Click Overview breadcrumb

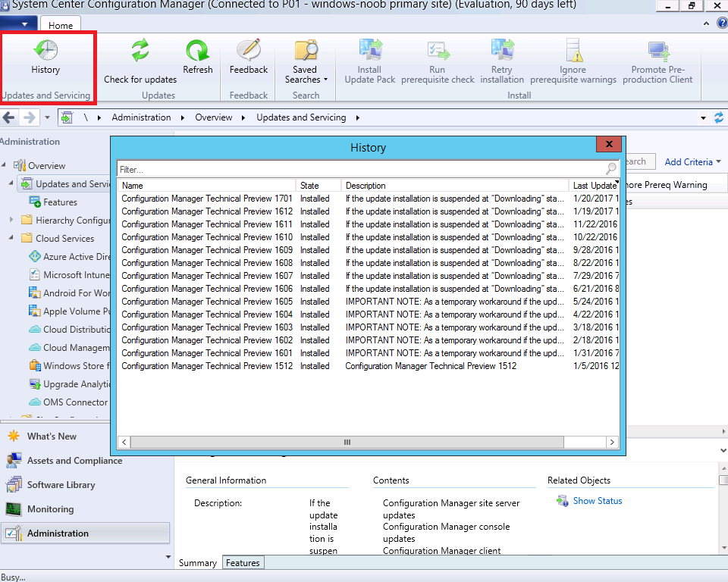coord(214,117)
